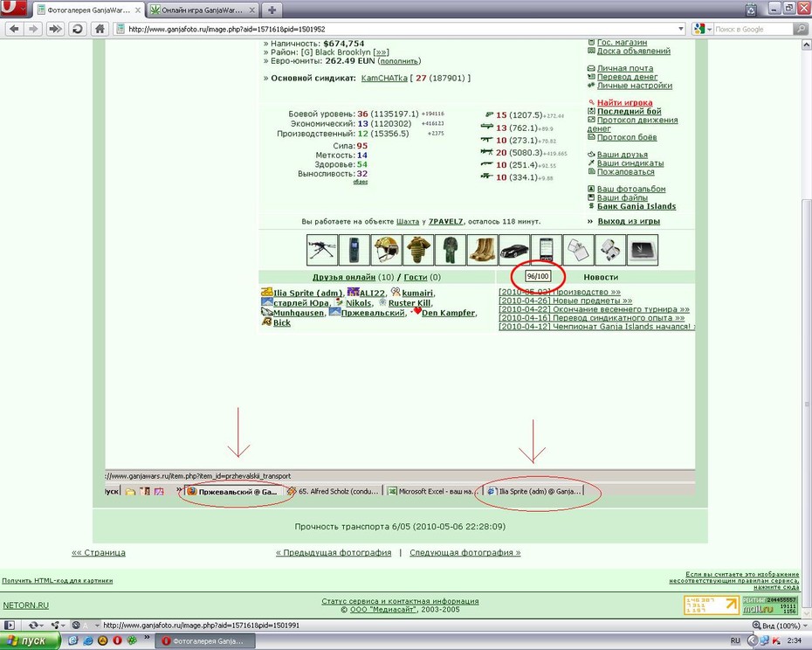Open the «« Страница link
812x650 pixels.
pyautogui.click(x=99, y=552)
